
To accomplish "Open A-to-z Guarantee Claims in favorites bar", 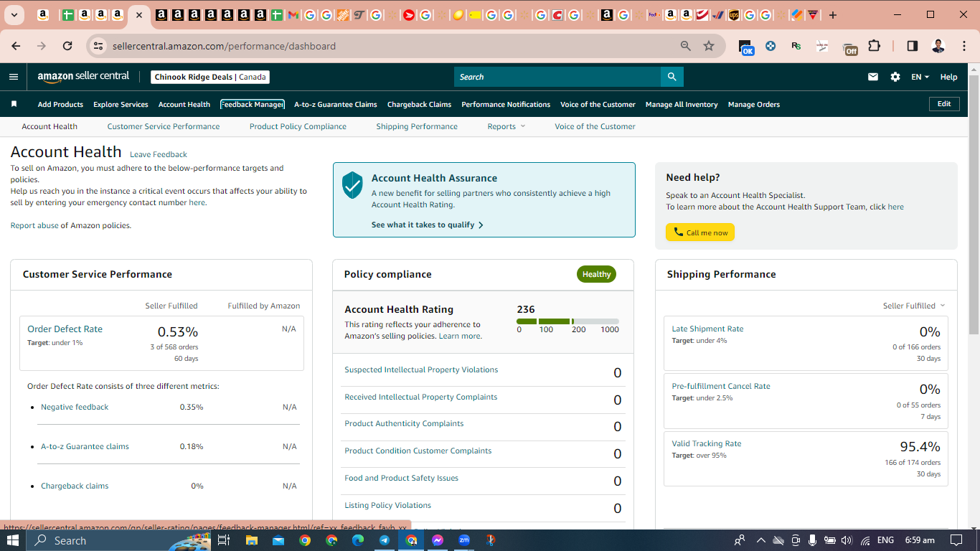I will pos(336,104).
